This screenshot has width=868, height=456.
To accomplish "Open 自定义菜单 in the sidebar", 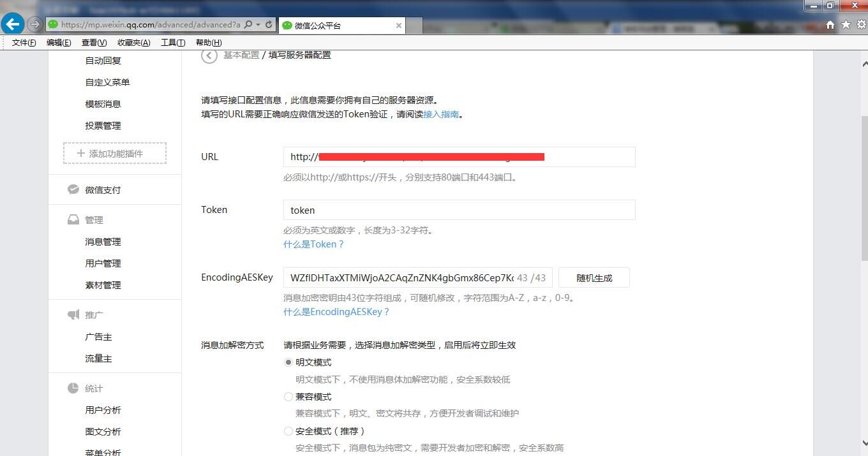I will (108, 82).
